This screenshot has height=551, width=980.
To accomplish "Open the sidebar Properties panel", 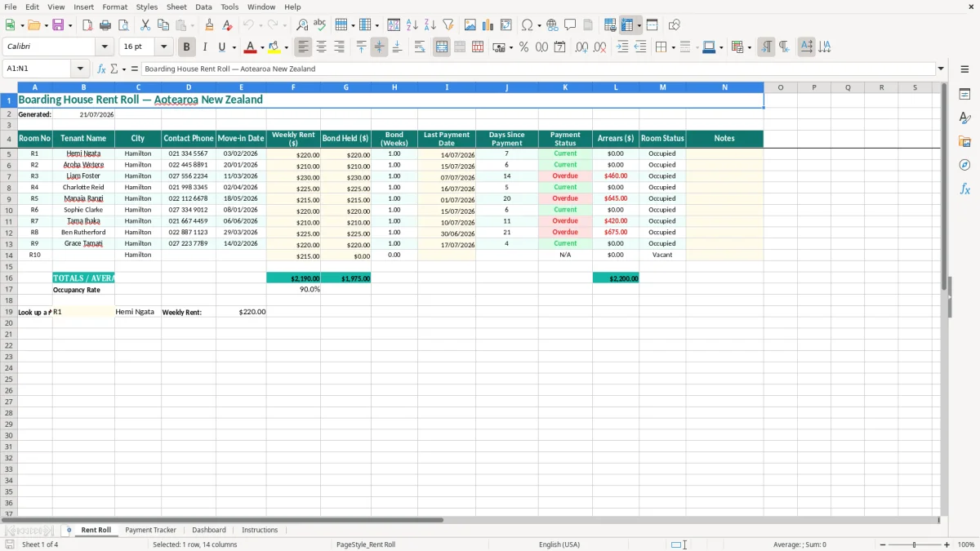I will tap(964, 95).
